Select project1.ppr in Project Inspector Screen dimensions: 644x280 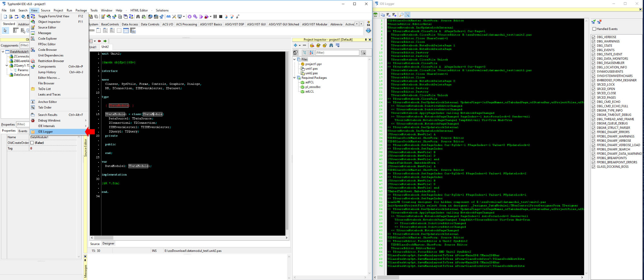tap(313, 64)
